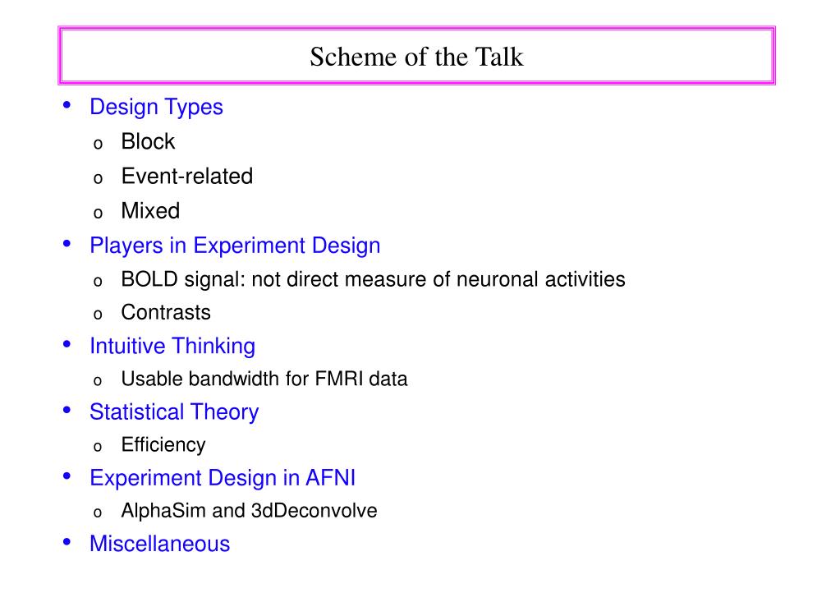Click 'AlphaSim and 3dDeconvolve' line
This screenshot has width=840, height=616.
pyautogui.click(x=249, y=511)
